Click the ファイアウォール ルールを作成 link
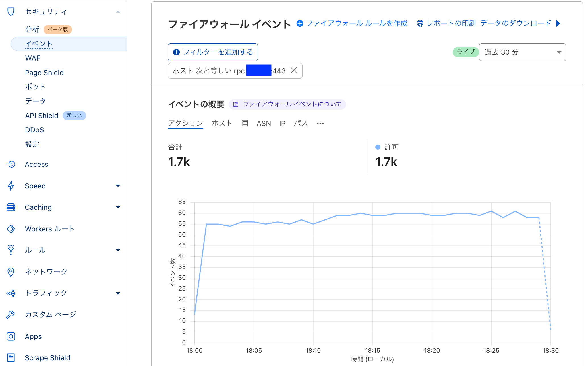 click(x=357, y=23)
